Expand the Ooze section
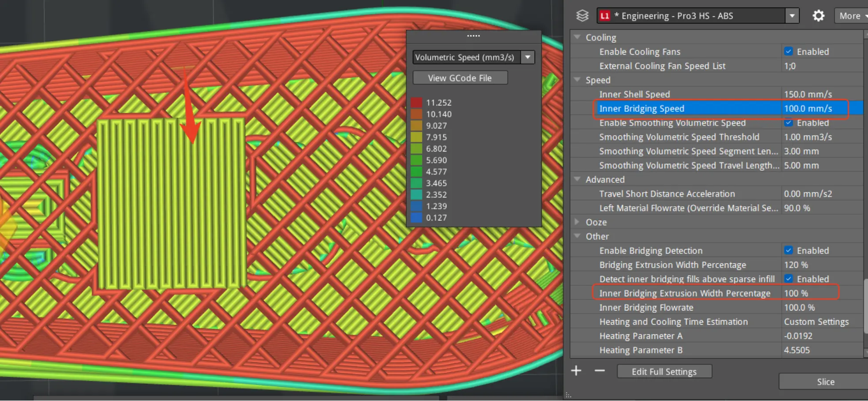Screen dimensions: 868x401 click(577, 222)
